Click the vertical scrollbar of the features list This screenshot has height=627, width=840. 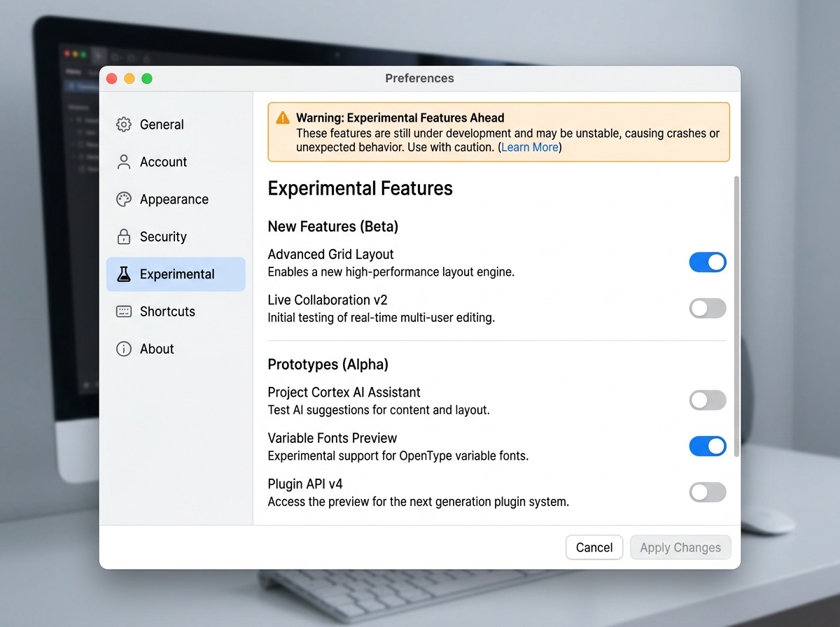pos(736,316)
